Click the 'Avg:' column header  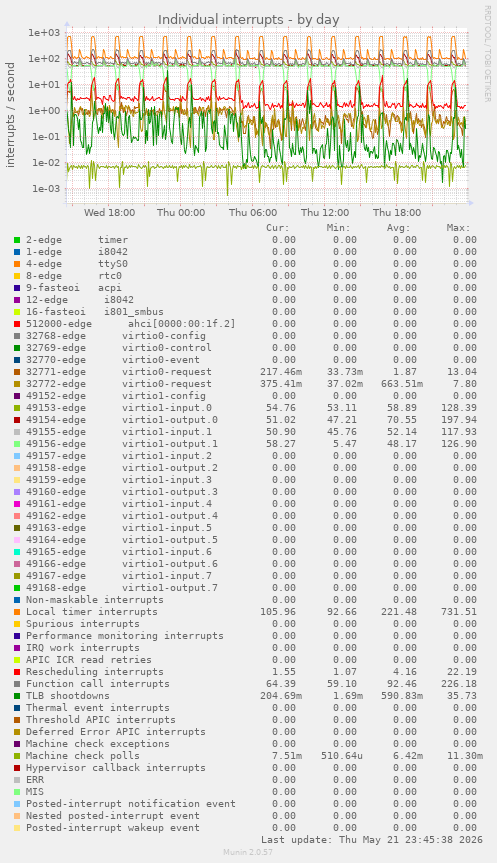(x=398, y=228)
